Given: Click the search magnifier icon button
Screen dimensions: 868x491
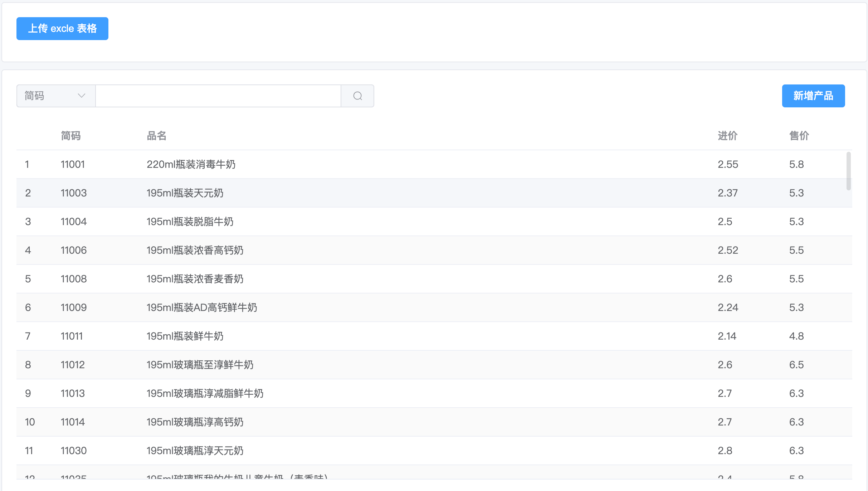Looking at the screenshot, I should (357, 96).
